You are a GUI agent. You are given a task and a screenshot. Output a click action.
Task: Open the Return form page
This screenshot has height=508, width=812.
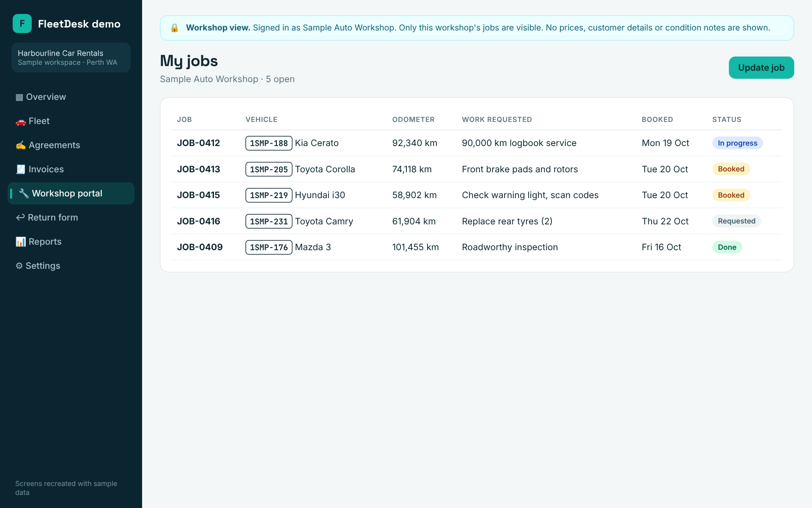coord(71,218)
